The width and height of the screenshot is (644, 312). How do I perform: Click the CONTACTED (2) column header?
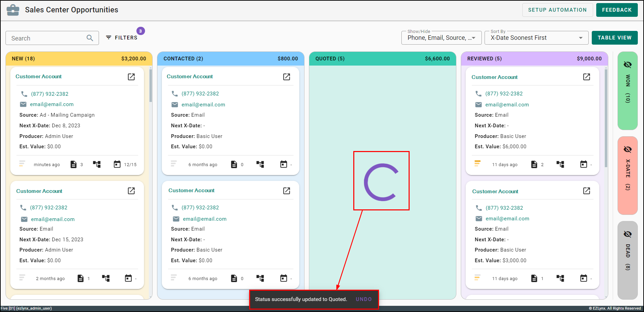(x=231, y=59)
